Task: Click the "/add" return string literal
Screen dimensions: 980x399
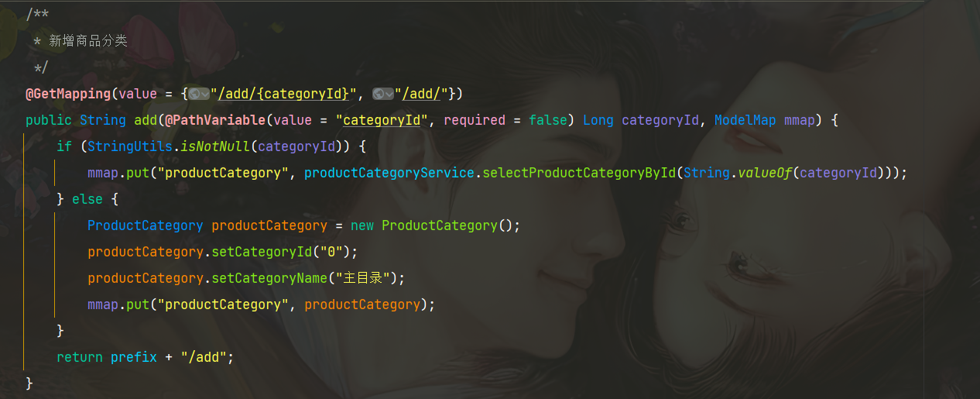Action: [x=204, y=357]
